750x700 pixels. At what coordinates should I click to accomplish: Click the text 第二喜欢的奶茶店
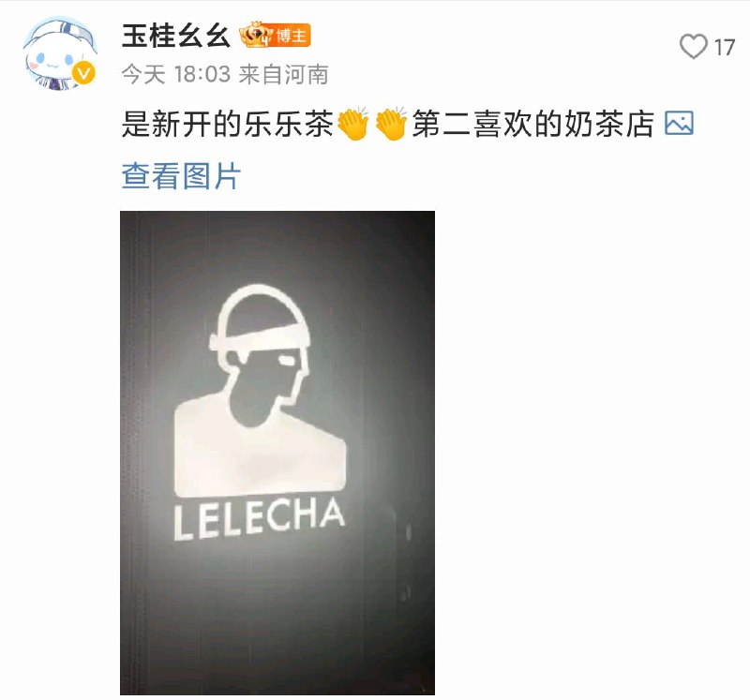(x=532, y=124)
